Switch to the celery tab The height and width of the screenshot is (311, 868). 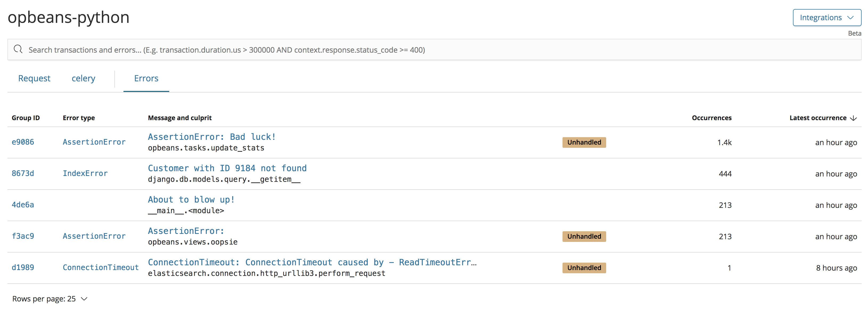pyautogui.click(x=83, y=78)
